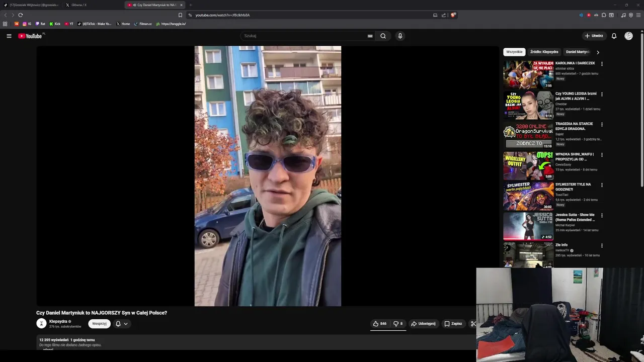Open the on-screen keyboard in search box

370,36
